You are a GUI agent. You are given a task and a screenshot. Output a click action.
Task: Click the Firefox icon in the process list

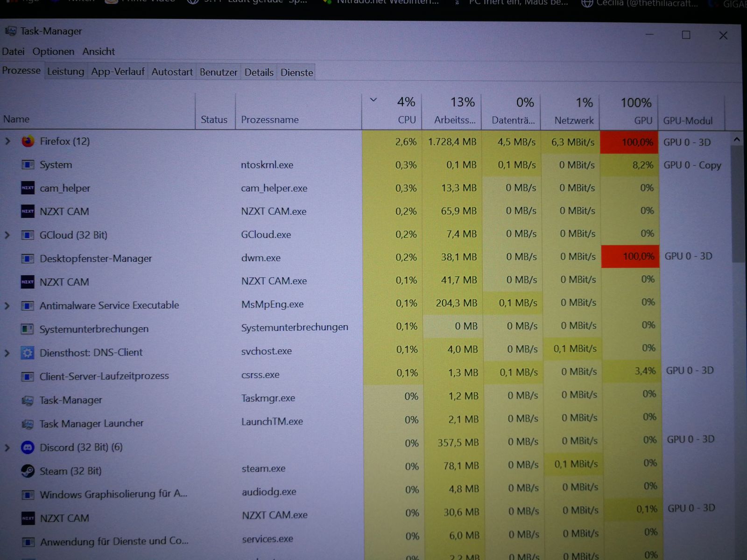pyautogui.click(x=28, y=141)
